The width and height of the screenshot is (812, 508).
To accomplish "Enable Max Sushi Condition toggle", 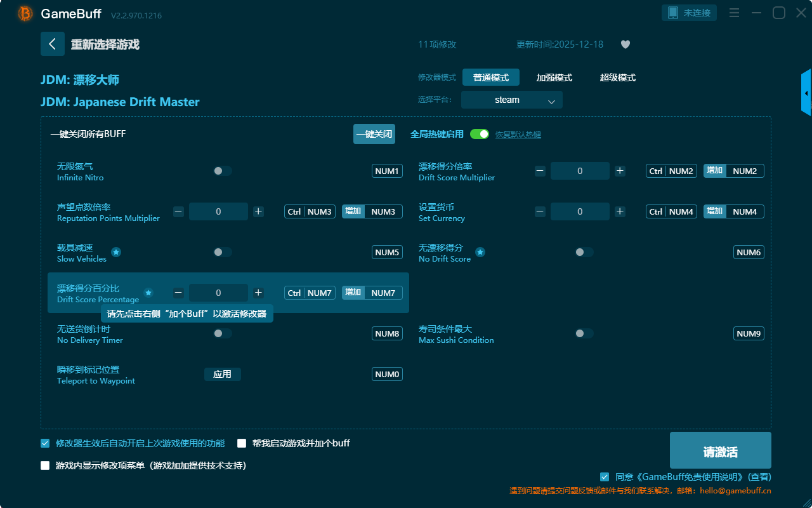I will (584, 333).
